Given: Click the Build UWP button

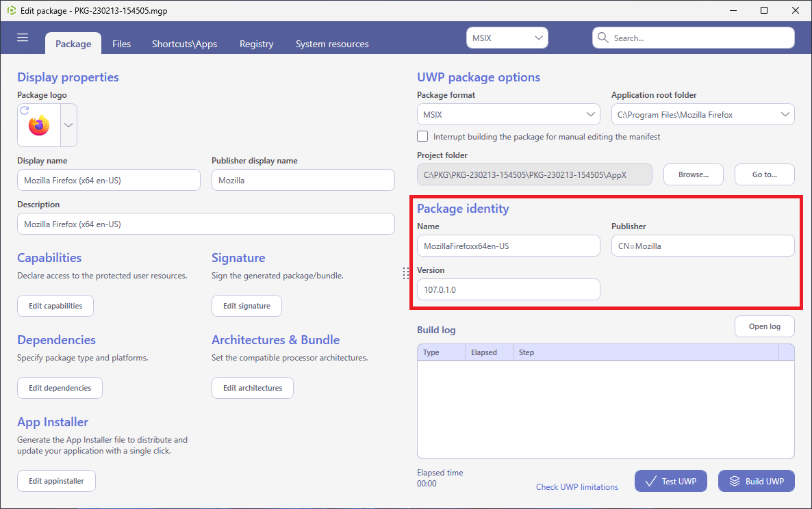Looking at the screenshot, I should [756, 481].
